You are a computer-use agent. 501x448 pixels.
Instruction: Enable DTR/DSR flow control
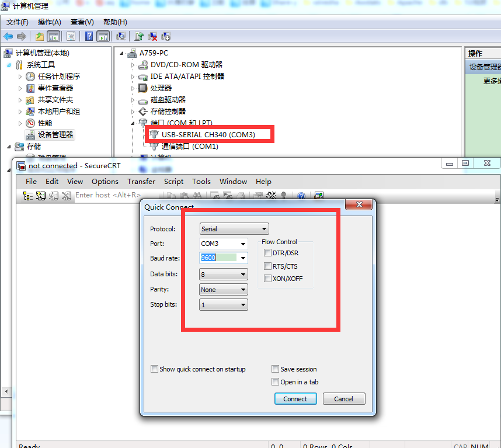267,253
